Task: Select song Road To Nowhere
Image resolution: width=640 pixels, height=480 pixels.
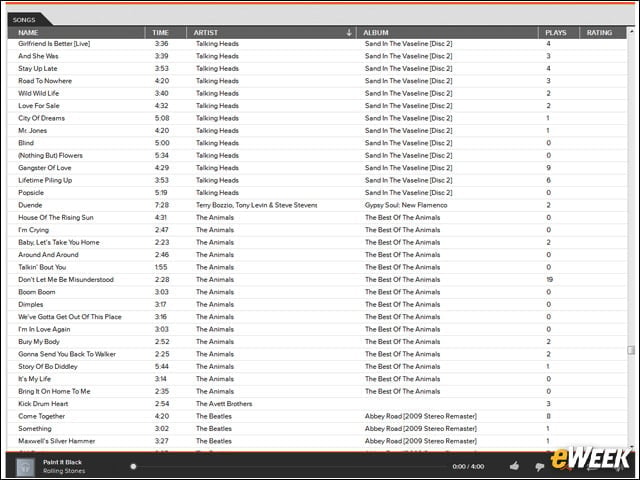Action: coord(45,81)
